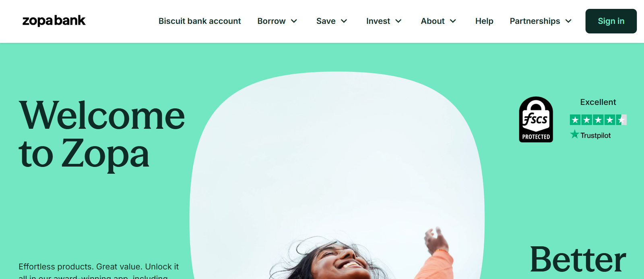
Task: Expand the Invest dropdown menu
Action: pos(384,21)
